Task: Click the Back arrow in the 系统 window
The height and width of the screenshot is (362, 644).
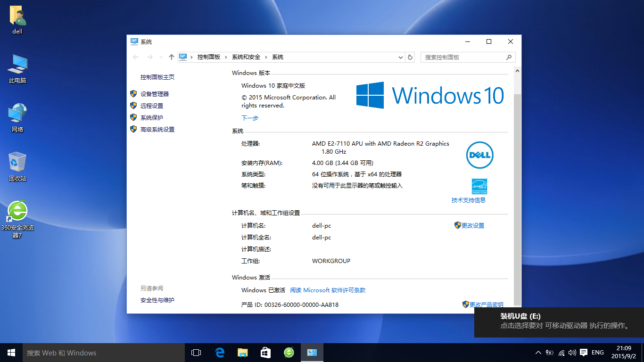Action: pyautogui.click(x=136, y=57)
